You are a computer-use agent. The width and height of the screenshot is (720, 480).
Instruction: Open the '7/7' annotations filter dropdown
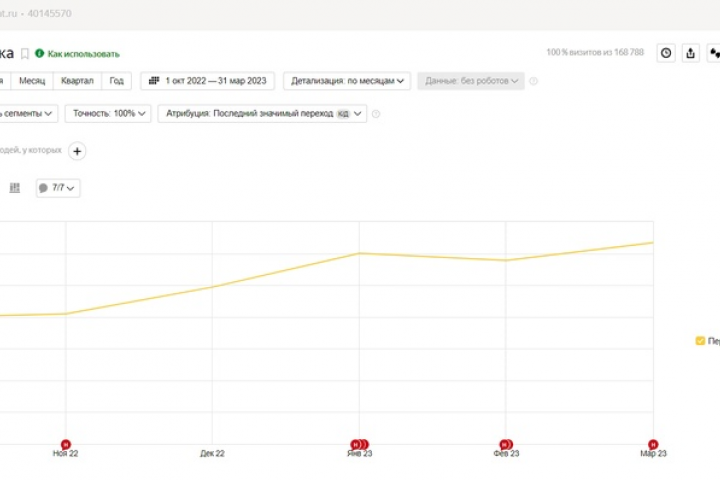tap(58, 188)
